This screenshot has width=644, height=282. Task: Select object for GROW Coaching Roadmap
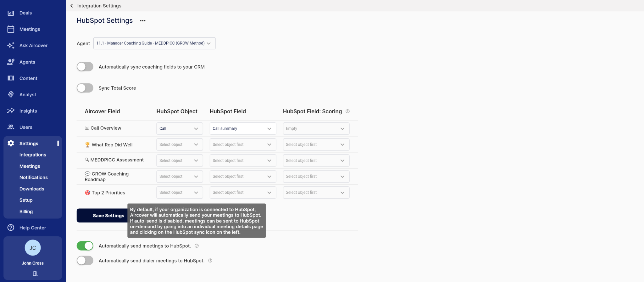pos(180,177)
